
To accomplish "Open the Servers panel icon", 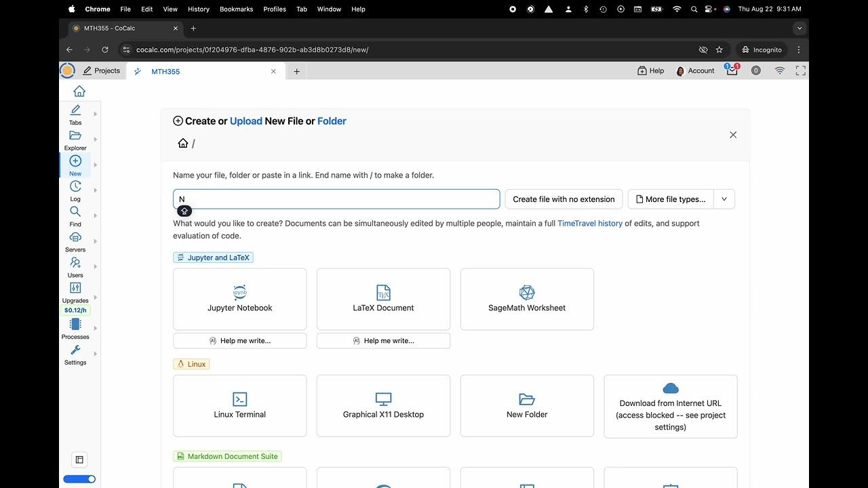I will 75,238.
